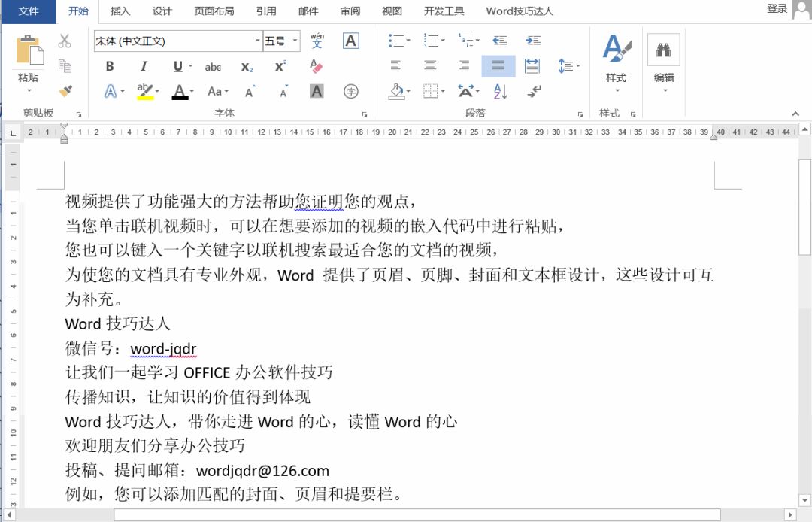
Task: Open the Word技巧达人 custom tab
Action: coord(520,11)
